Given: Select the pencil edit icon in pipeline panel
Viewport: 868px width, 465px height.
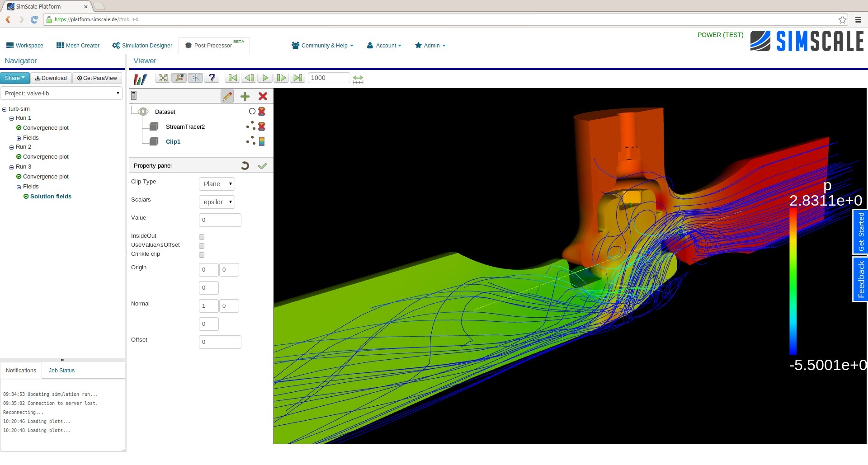Looking at the screenshot, I should (227, 96).
